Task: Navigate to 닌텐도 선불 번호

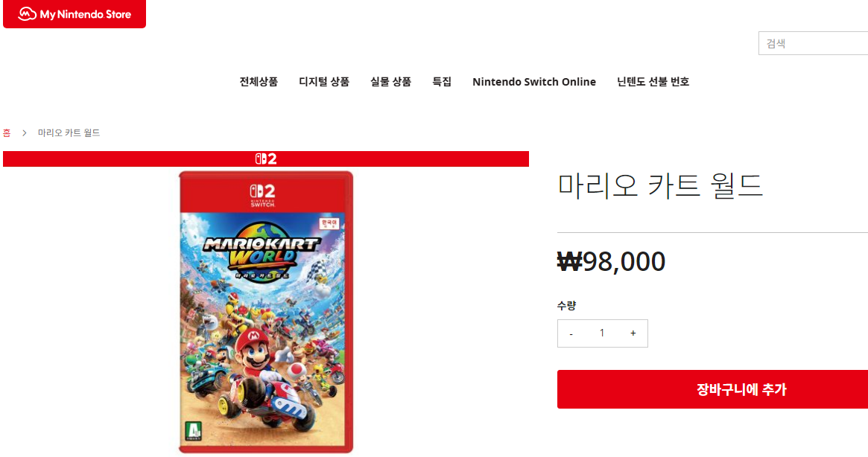Action: pyautogui.click(x=653, y=82)
